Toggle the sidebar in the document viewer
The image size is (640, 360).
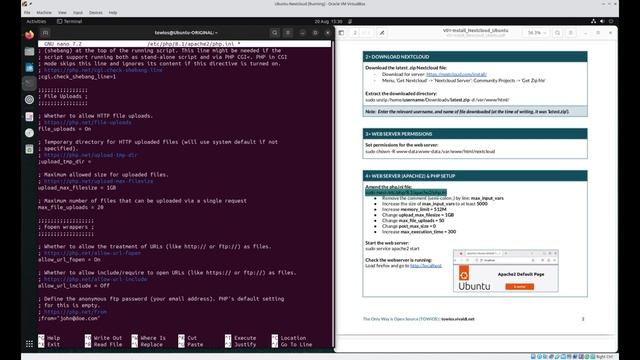tap(342, 33)
